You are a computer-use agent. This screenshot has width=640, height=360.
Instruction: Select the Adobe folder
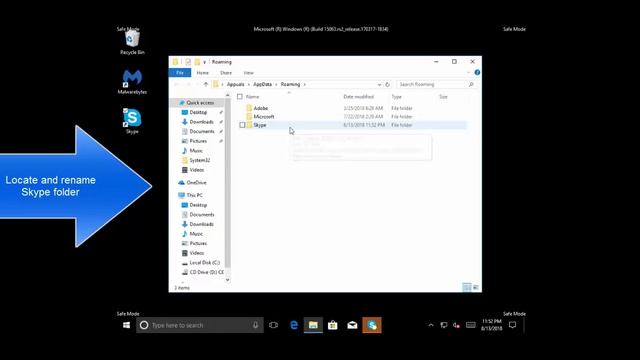coord(260,108)
